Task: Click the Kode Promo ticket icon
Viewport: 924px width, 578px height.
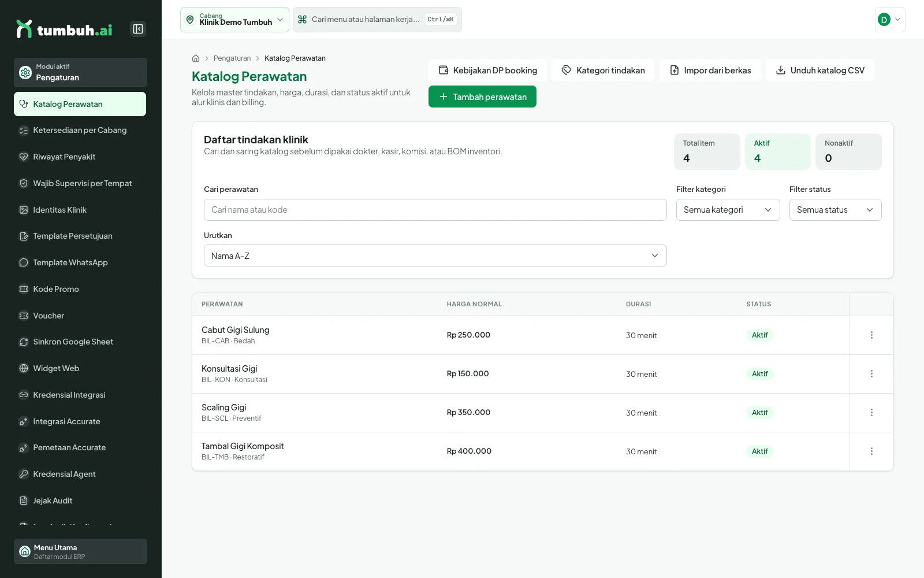Action: pyautogui.click(x=24, y=289)
